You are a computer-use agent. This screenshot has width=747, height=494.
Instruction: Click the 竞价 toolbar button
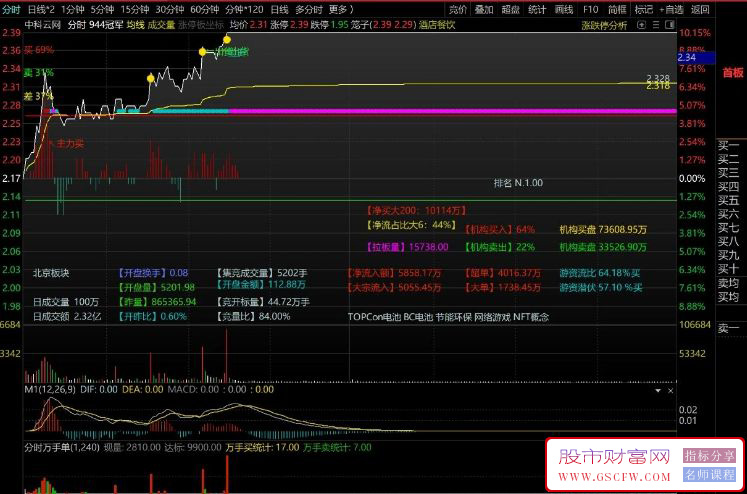point(458,10)
